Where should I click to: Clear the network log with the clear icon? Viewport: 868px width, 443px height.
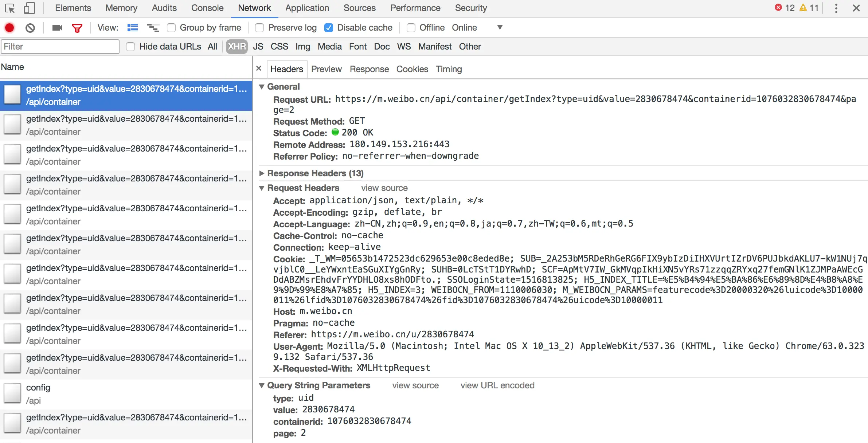[30, 28]
